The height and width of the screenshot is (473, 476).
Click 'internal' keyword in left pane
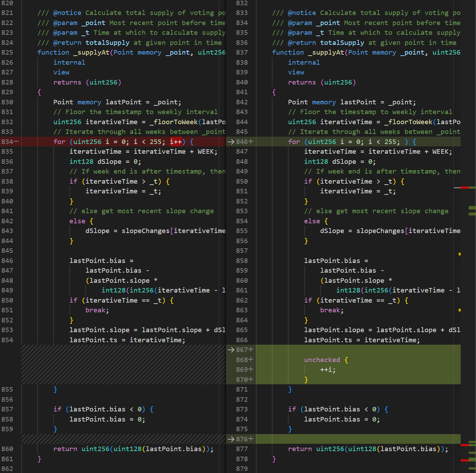pos(69,62)
